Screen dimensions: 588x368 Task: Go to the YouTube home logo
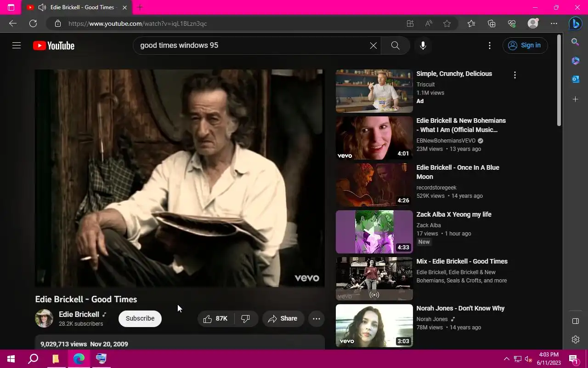point(54,46)
